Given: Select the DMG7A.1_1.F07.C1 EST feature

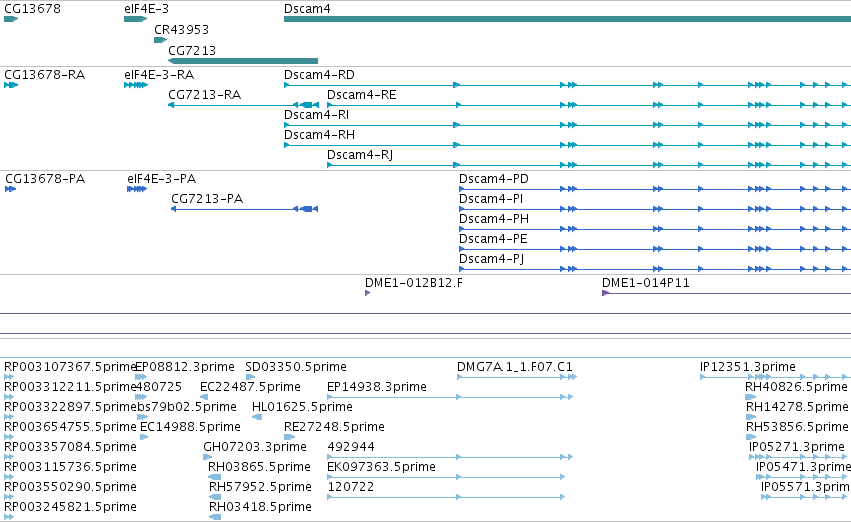Looking at the screenshot, I should pyautogui.click(x=517, y=377).
